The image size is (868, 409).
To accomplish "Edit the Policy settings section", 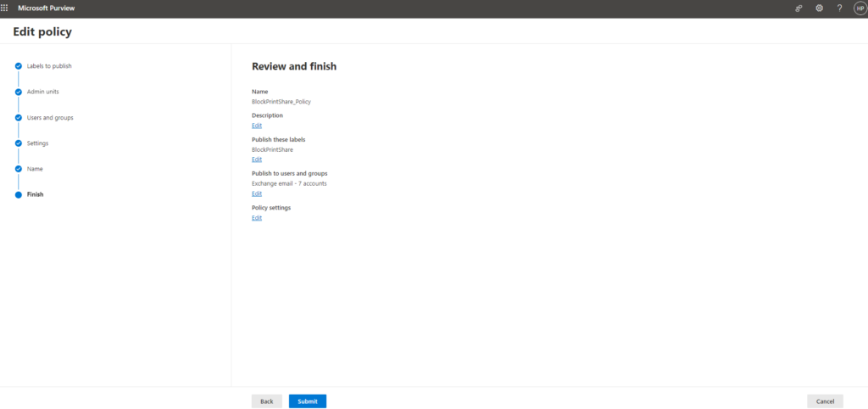I will click(x=257, y=218).
